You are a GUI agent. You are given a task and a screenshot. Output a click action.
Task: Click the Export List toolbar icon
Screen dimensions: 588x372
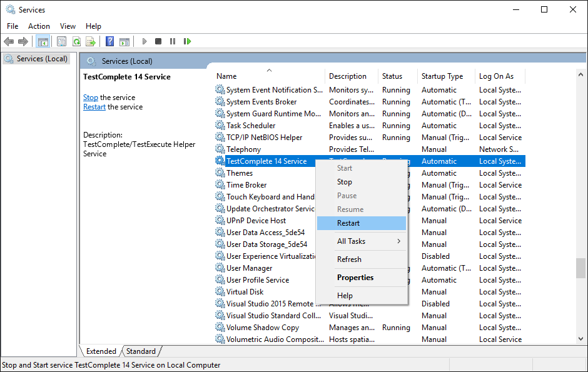tap(91, 41)
